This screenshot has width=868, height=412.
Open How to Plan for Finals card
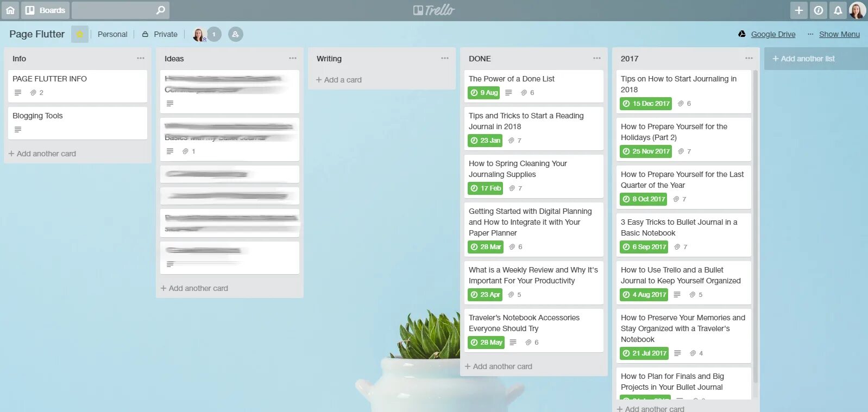click(x=684, y=384)
